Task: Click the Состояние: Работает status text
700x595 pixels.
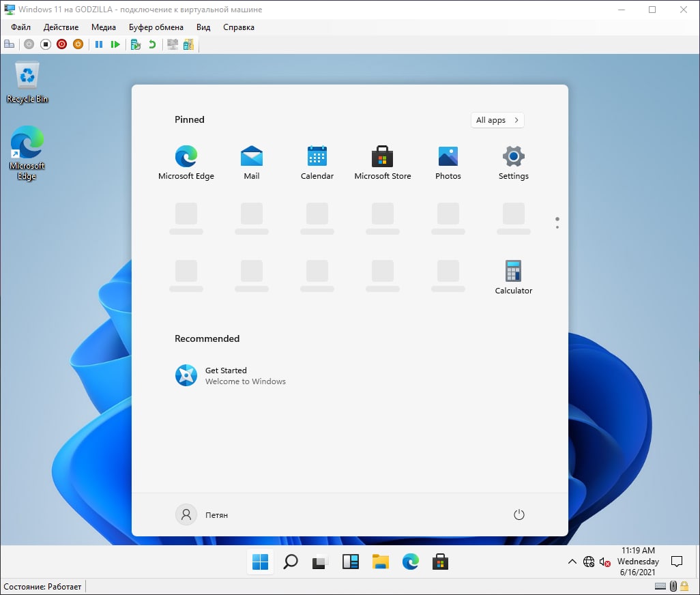Action: 42,587
